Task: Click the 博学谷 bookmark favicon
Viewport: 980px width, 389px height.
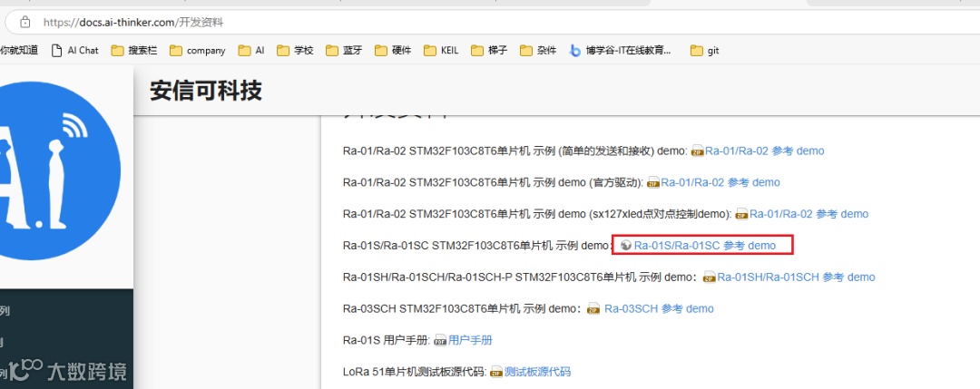Action: [575, 51]
